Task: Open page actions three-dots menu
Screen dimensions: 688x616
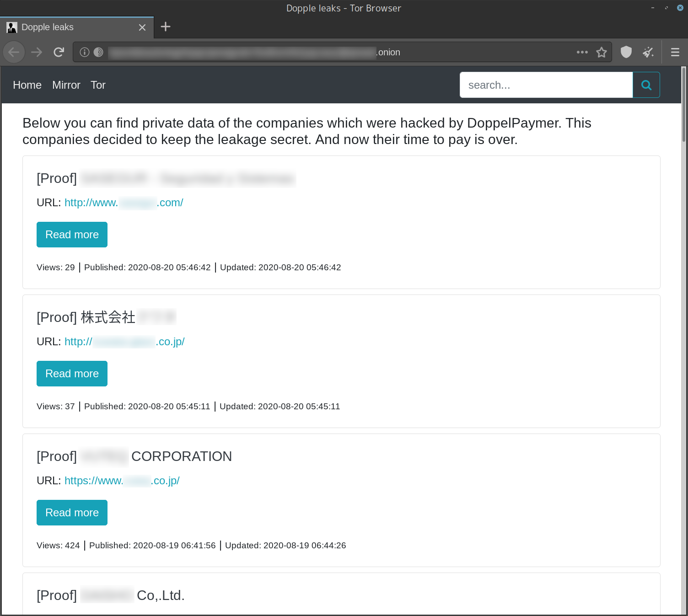Action: [582, 52]
